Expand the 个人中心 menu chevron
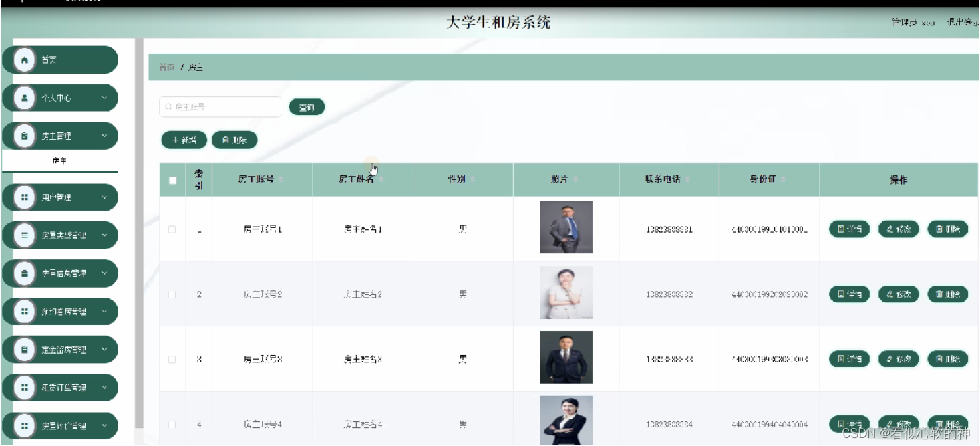The width and height of the screenshot is (980, 446). [x=104, y=98]
